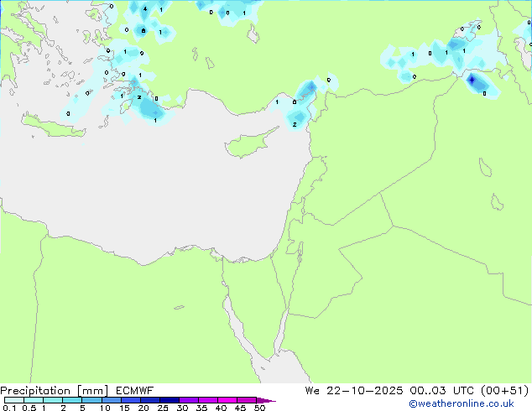The height and width of the screenshot is (411, 532).
Task: Click the ECMWF model name label
Action: [135, 391]
